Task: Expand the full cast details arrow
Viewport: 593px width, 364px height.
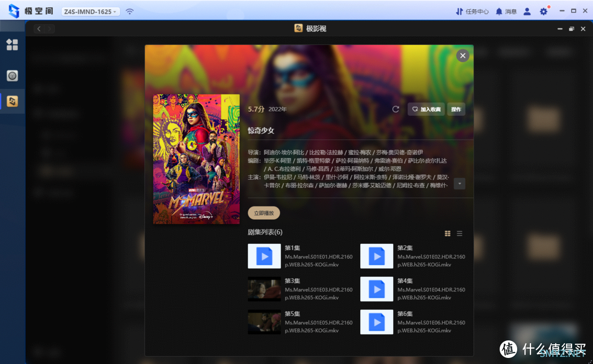Action: [460, 184]
